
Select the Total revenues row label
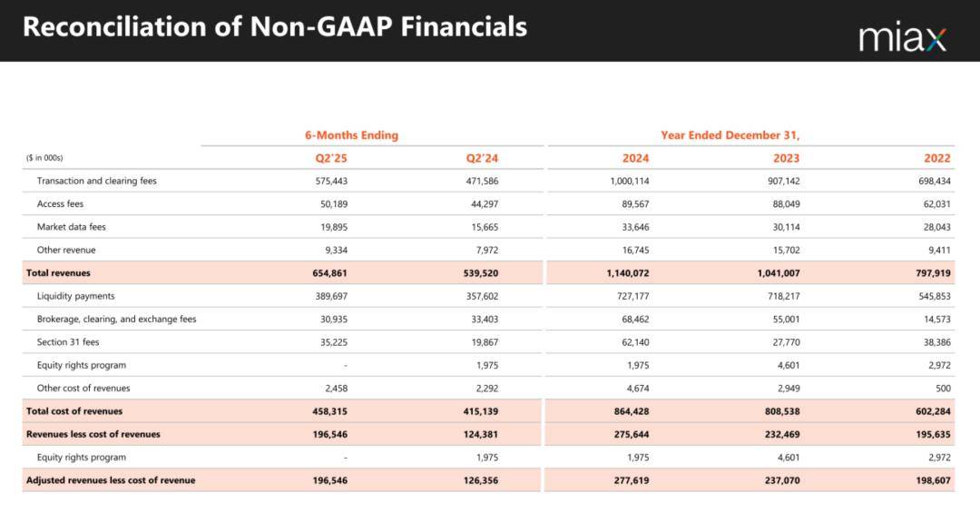(x=58, y=272)
